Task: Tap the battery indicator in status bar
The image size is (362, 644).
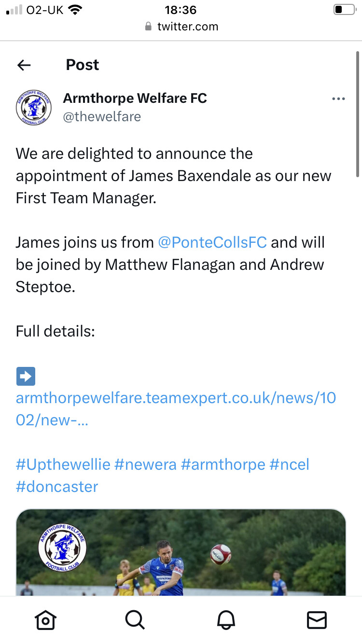Action: pos(345,9)
